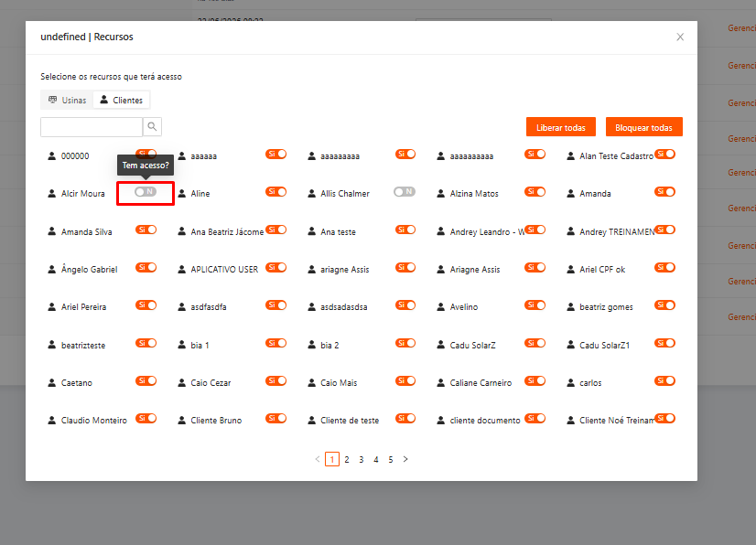This screenshot has height=545, width=756.
Task: Open pagination page 3
Action: [x=362, y=459]
